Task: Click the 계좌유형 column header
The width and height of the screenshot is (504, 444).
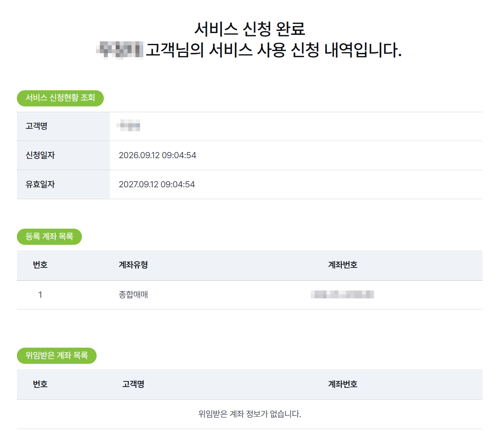Action: click(133, 265)
